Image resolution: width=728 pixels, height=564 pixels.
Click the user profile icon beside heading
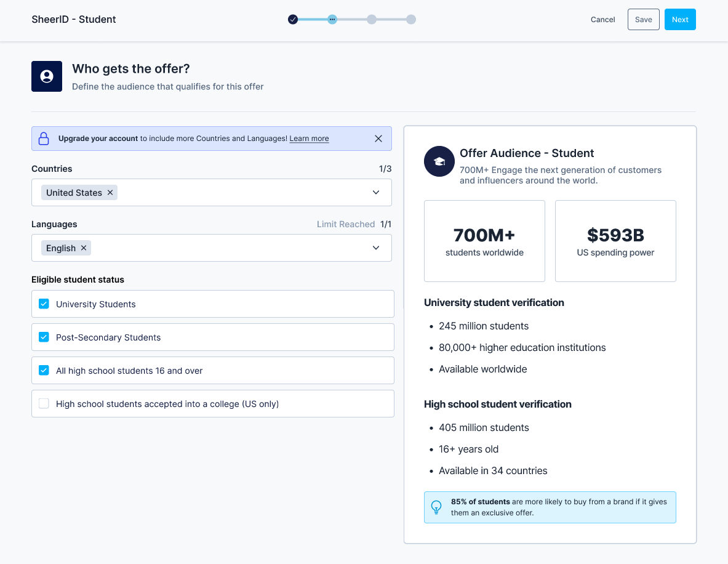[47, 76]
